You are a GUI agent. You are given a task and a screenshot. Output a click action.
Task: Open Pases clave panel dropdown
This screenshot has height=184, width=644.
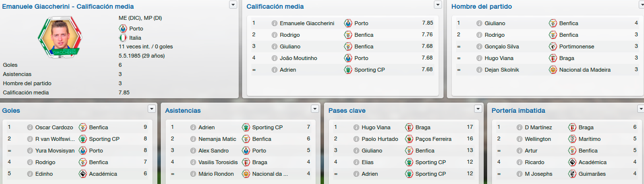(x=478, y=108)
